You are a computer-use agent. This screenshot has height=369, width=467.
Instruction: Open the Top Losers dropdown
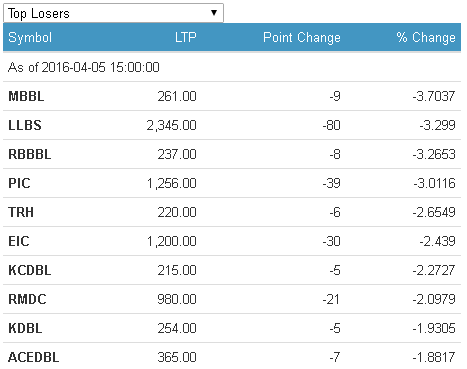[113, 13]
